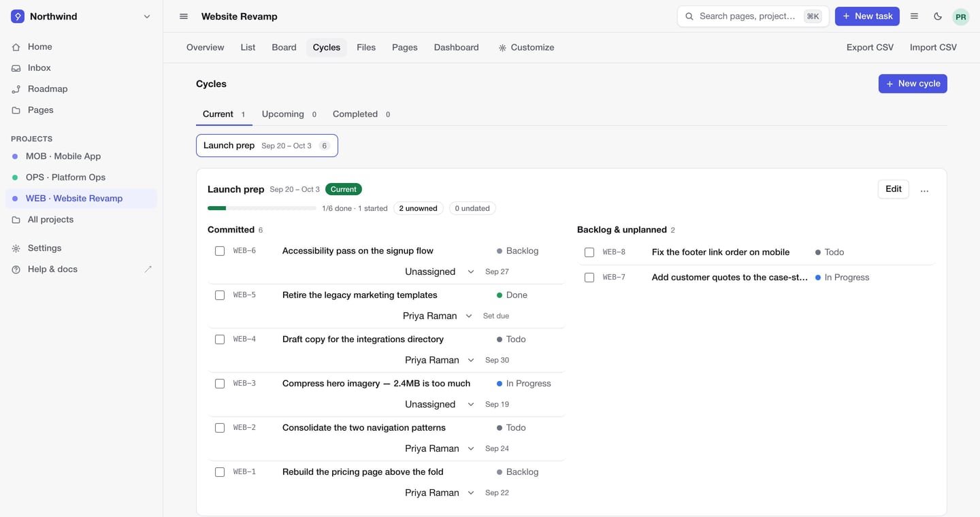Image resolution: width=980 pixels, height=517 pixels.
Task: Open assignee dropdown for WEB-2 Priya Raman
Action: tap(440, 448)
